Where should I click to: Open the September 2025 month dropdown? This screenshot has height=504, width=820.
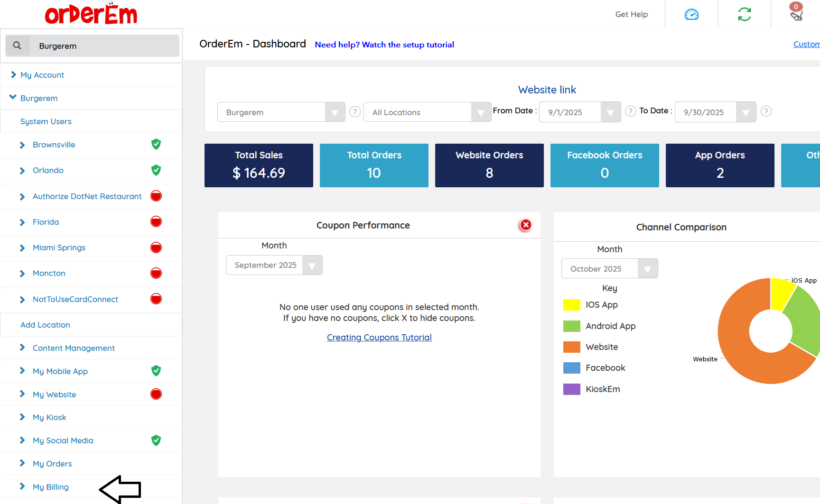click(x=274, y=265)
